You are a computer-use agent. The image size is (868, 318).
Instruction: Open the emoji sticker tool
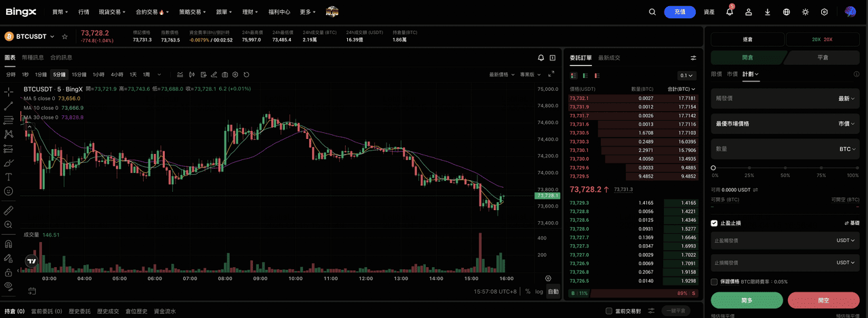tap(8, 191)
